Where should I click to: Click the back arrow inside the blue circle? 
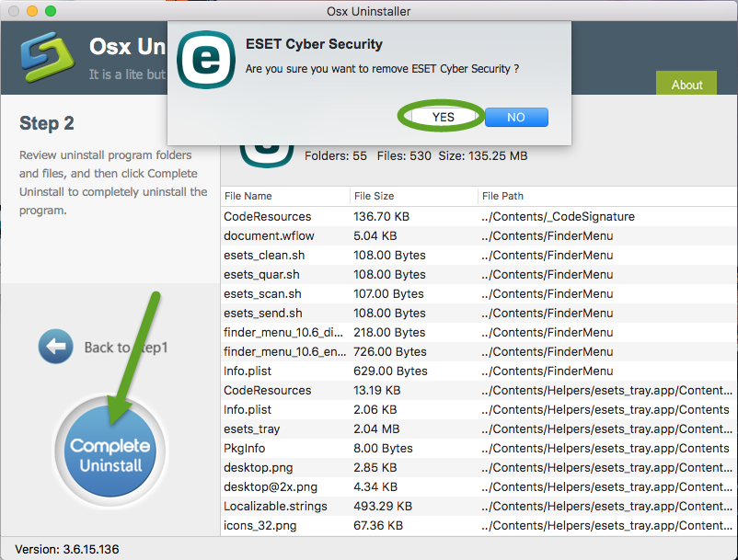tap(55, 347)
